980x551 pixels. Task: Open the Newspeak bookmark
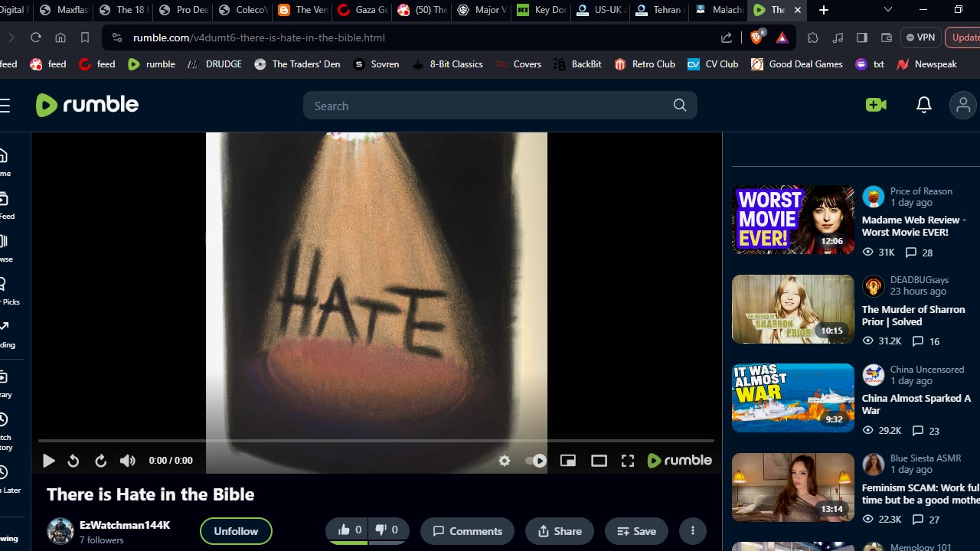pos(926,64)
